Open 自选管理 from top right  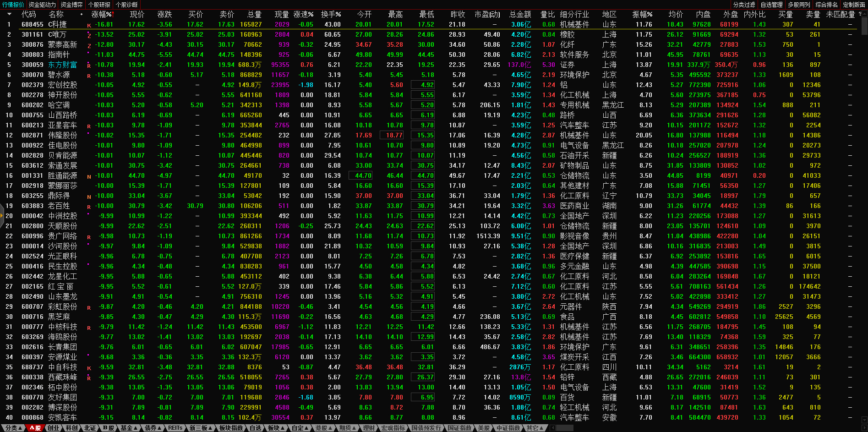[771, 5]
